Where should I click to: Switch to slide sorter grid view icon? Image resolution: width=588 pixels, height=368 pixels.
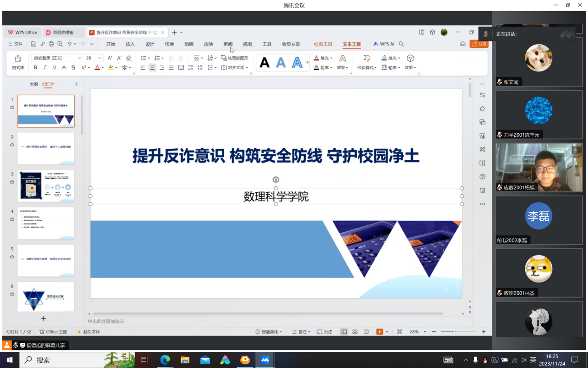coord(355,332)
